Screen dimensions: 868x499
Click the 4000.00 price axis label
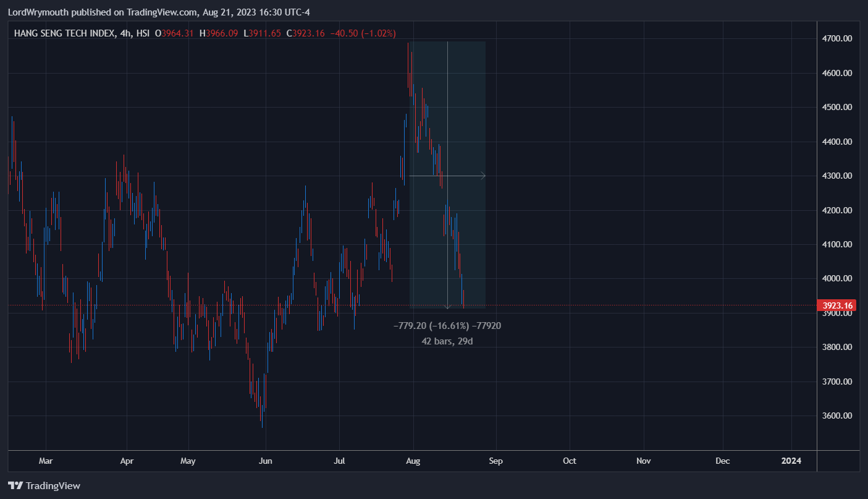[x=838, y=279]
